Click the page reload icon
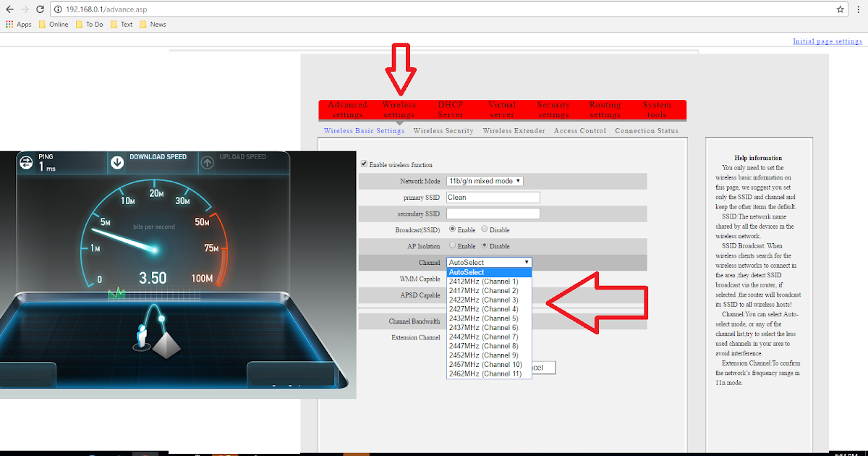868x456 pixels. tap(40, 10)
